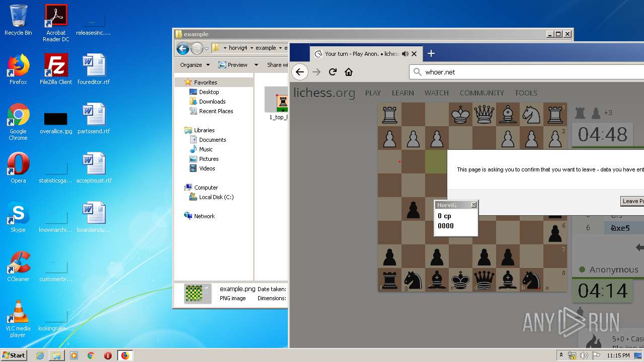Open the COMMUNITY menu on lichess

pyautogui.click(x=481, y=93)
